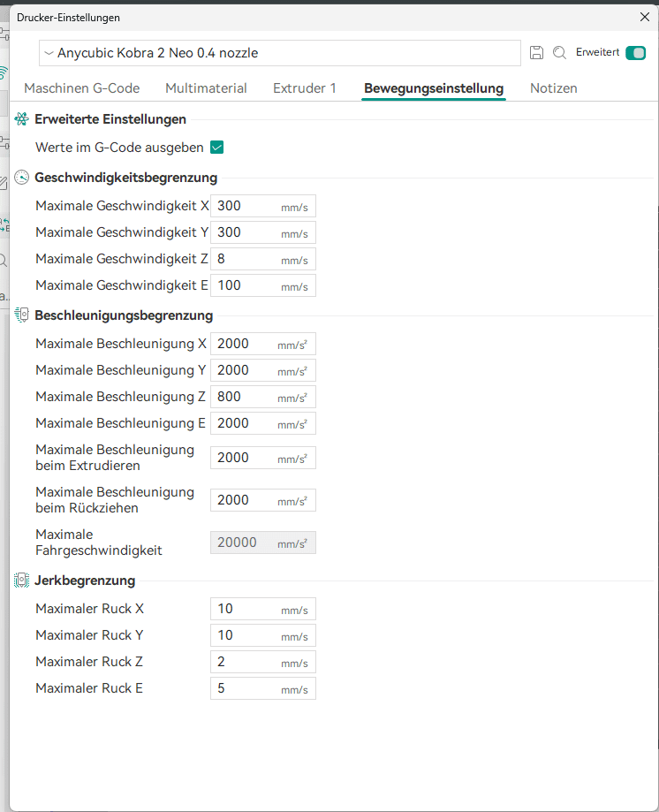Click the Beschleunigung beim Rückziehen field
659x812 pixels.
tap(245, 500)
